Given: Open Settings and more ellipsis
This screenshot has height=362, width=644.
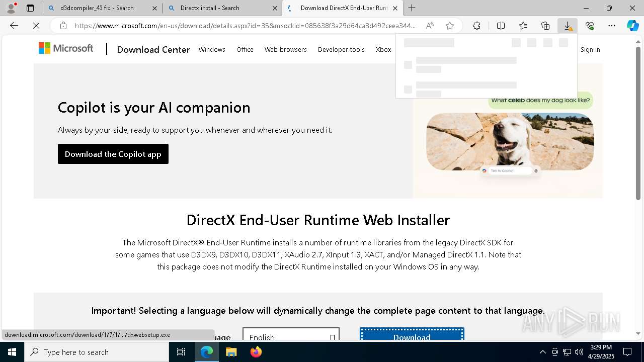Looking at the screenshot, I should pyautogui.click(x=612, y=26).
